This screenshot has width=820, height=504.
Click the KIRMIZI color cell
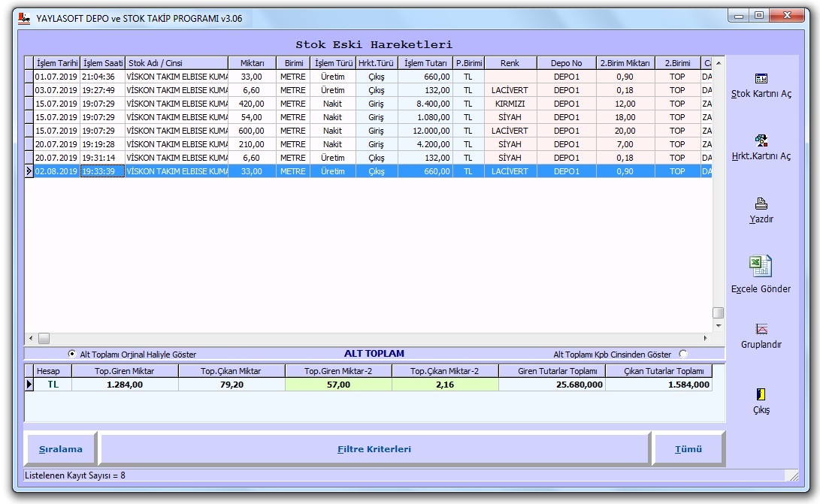tap(510, 104)
